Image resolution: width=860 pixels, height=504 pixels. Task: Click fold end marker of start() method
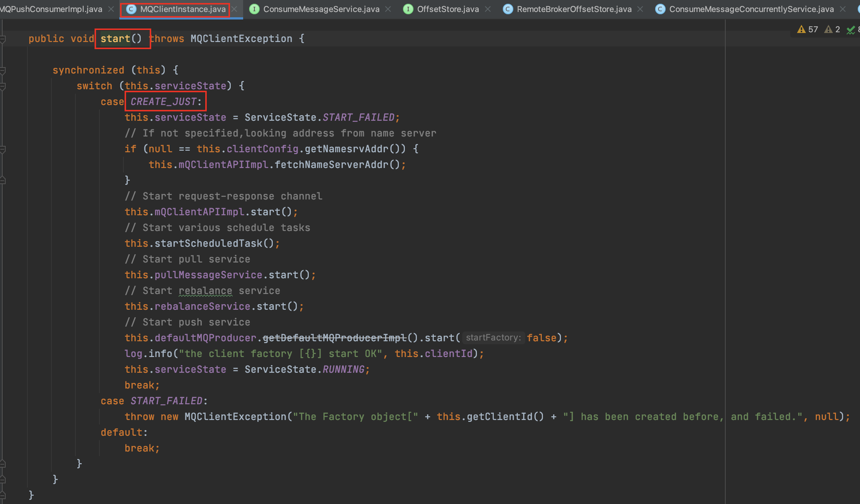pyautogui.click(x=3, y=495)
